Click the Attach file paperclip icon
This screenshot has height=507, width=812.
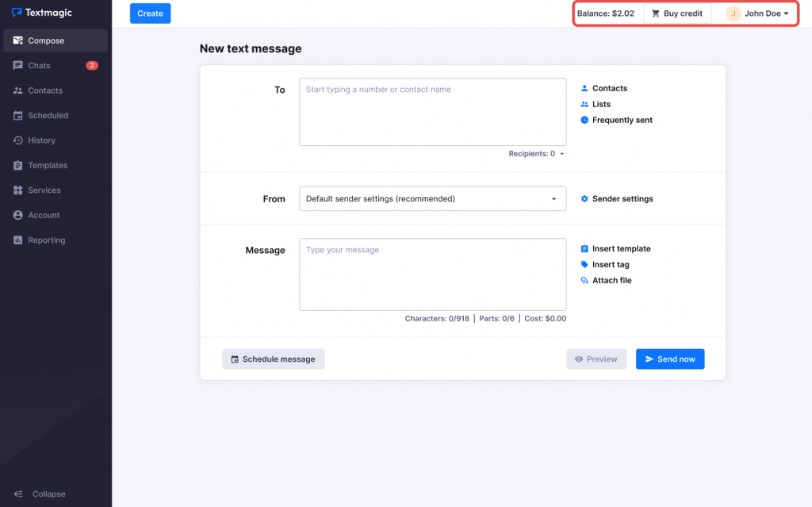584,281
